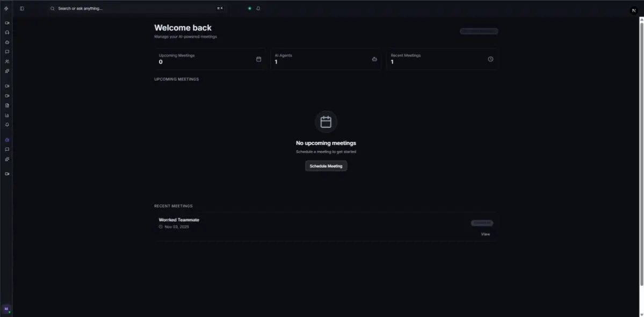Open the Meetings camera icon in the sidebar
This screenshot has height=317, width=644.
tap(6, 23)
